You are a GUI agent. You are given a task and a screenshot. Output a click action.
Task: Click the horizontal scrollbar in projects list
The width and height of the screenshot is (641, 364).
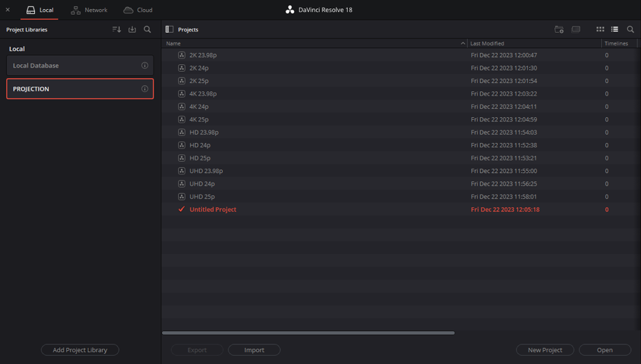tap(308, 333)
